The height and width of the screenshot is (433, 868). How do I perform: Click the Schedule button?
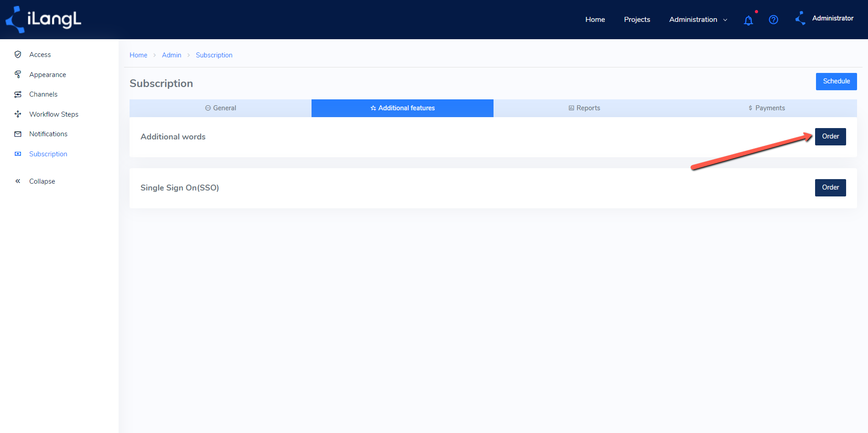pos(836,82)
